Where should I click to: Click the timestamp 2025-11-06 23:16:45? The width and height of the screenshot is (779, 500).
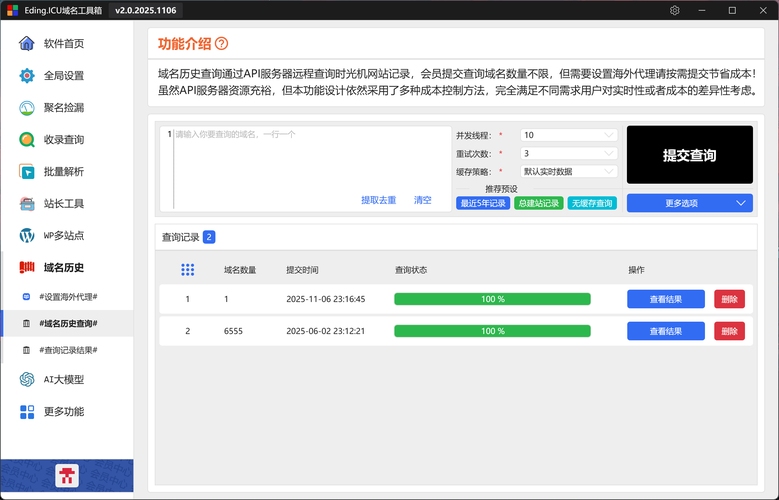(x=325, y=299)
